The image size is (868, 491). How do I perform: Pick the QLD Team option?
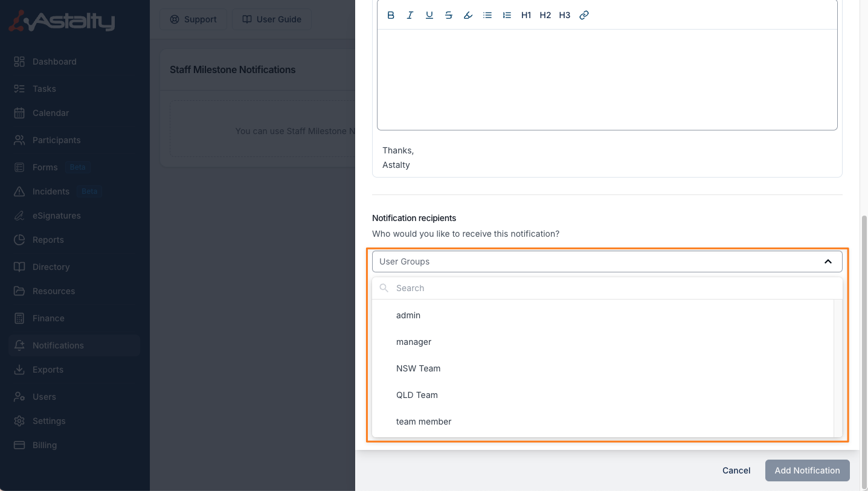tap(417, 395)
